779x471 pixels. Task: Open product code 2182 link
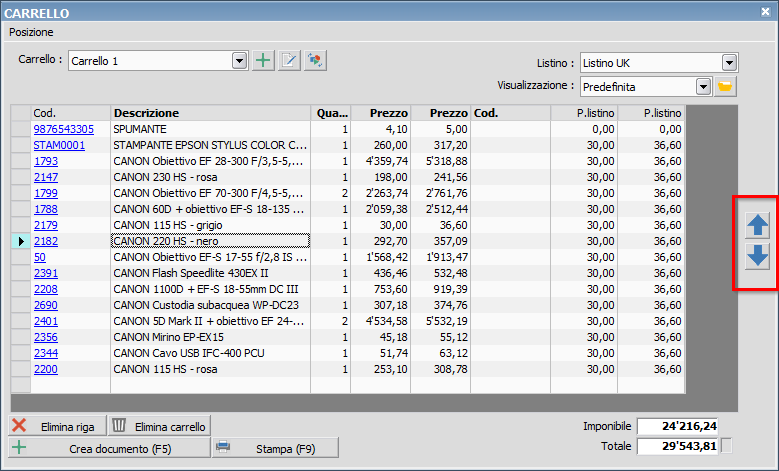click(x=46, y=241)
